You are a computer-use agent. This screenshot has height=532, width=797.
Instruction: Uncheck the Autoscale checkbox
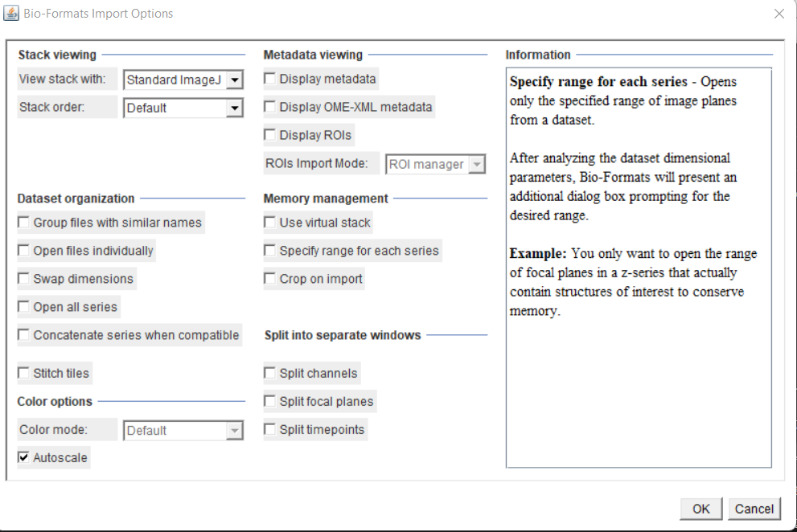pyautogui.click(x=24, y=458)
